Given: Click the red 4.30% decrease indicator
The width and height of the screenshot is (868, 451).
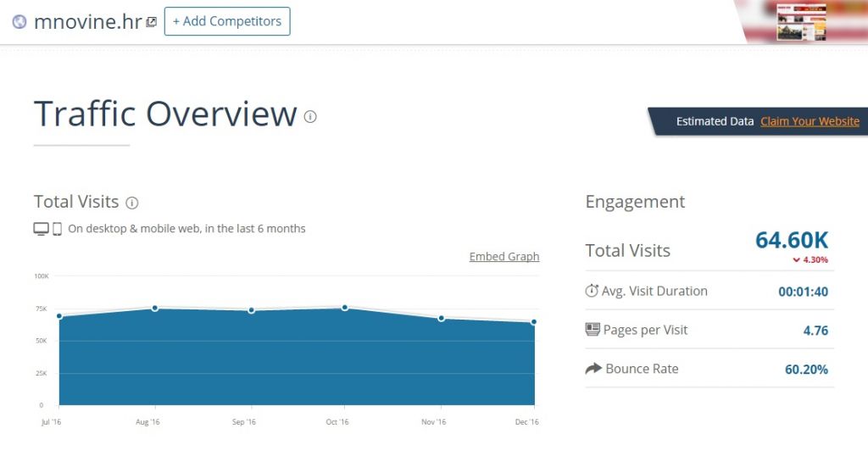Looking at the screenshot, I should click(810, 260).
